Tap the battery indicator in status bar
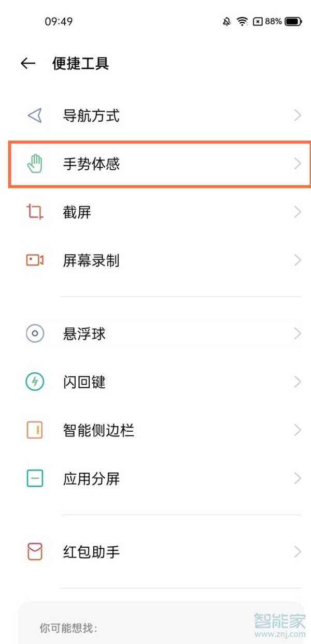 coord(293,22)
